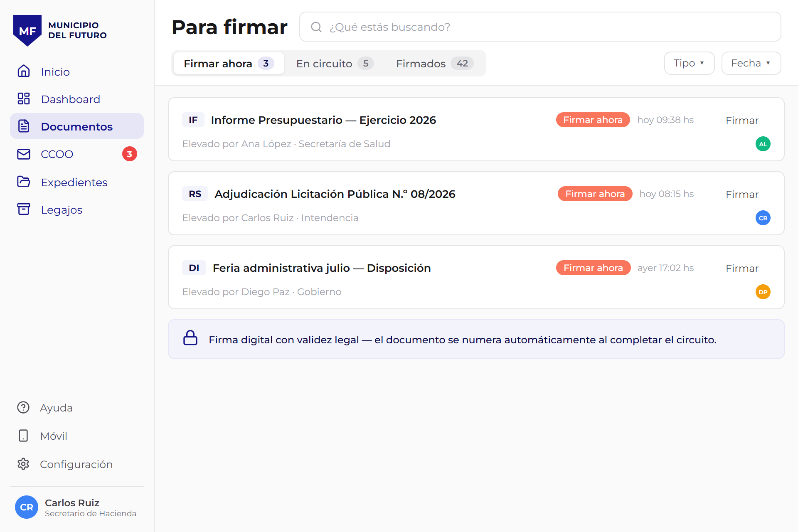Switch to the Firmados tab
Image resolution: width=798 pixels, height=532 pixels.
(435, 63)
